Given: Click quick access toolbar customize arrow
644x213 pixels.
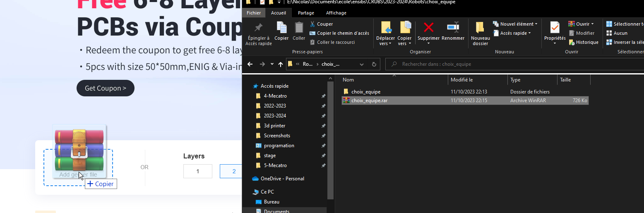Looking at the screenshot, I should pos(279,2).
